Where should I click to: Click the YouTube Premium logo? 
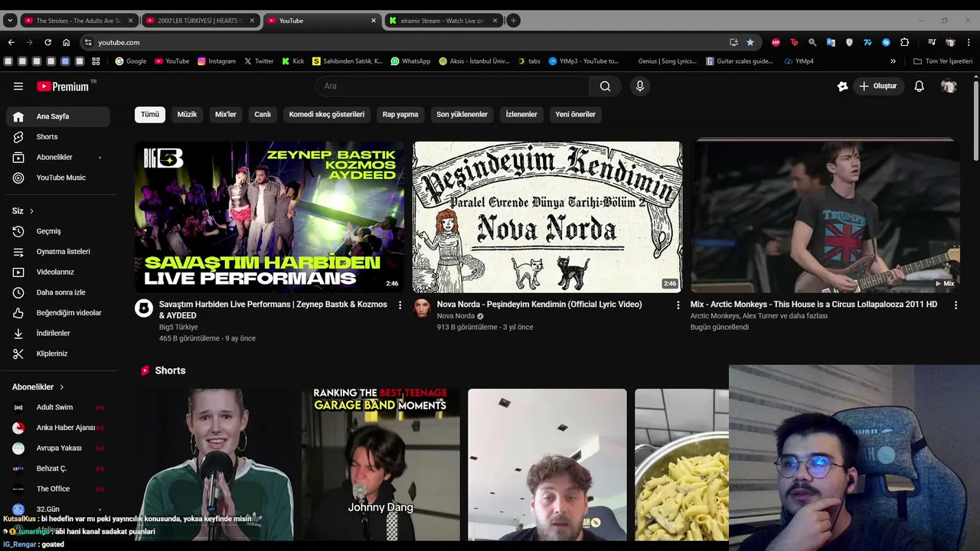click(63, 86)
